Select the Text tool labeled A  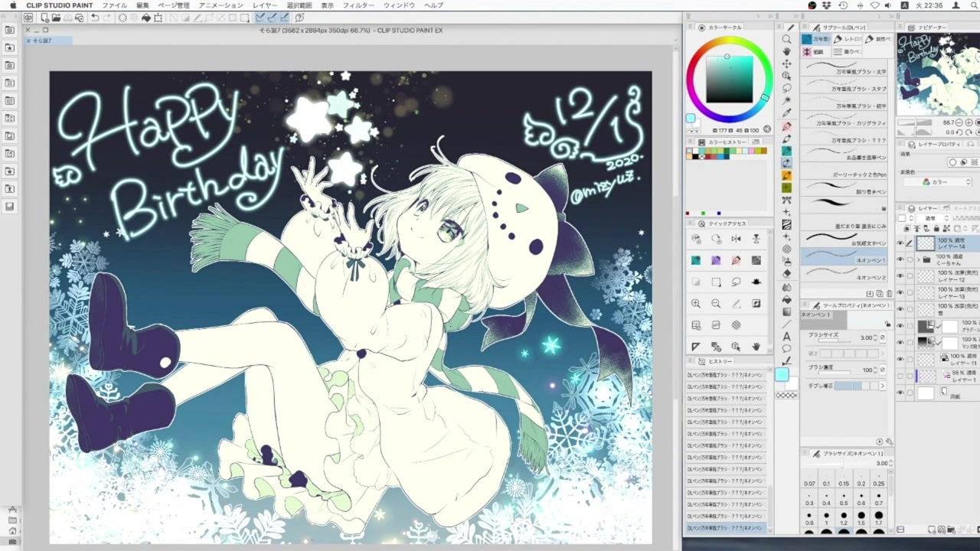pyautogui.click(x=786, y=337)
